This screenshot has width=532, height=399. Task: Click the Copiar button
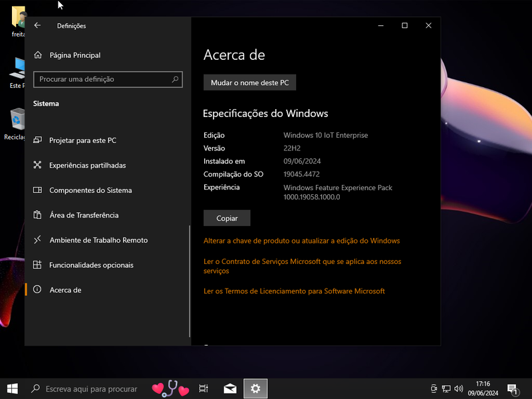click(x=227, y=218)
